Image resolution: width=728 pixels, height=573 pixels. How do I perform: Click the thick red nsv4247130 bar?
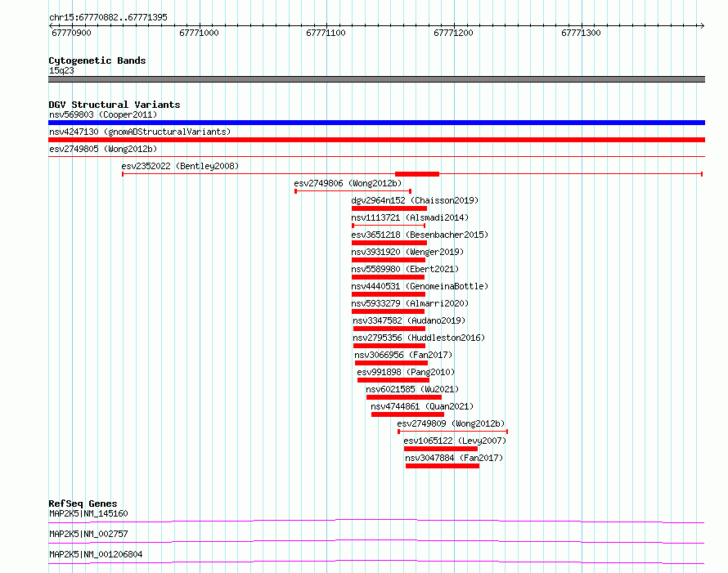376,140
